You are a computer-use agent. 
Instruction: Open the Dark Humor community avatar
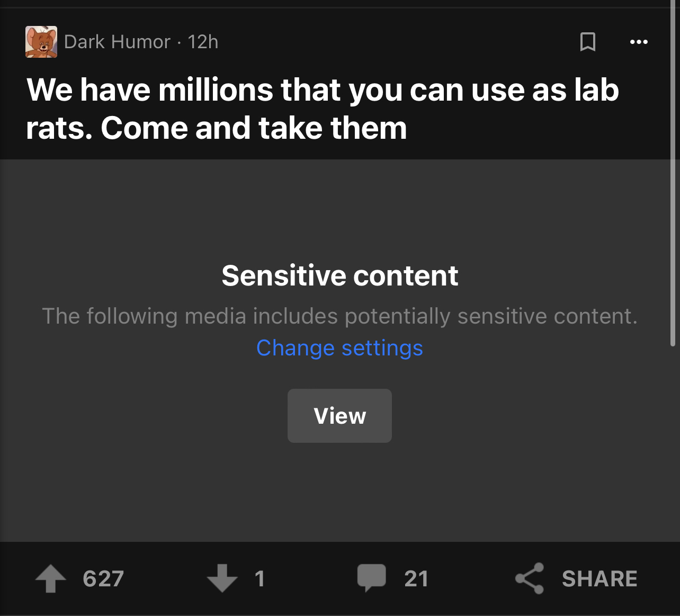[x=41, y=42]
